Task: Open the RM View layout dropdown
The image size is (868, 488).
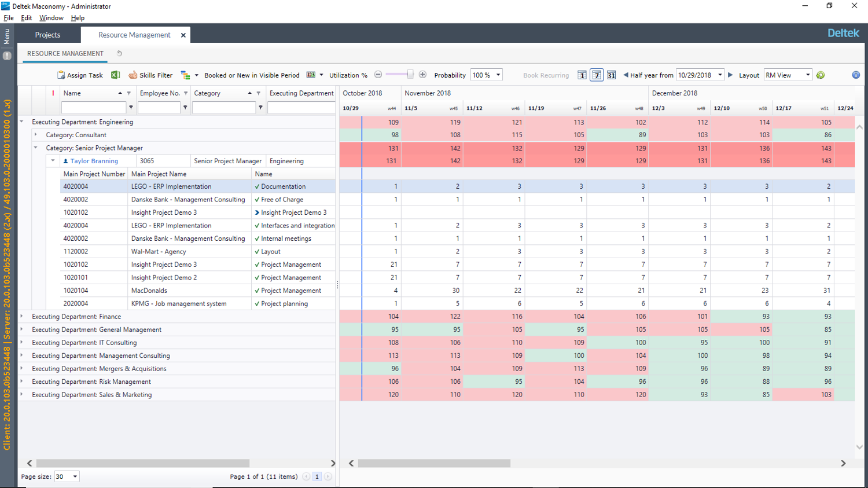Action: pyautogui.click(x=808, y=75)
